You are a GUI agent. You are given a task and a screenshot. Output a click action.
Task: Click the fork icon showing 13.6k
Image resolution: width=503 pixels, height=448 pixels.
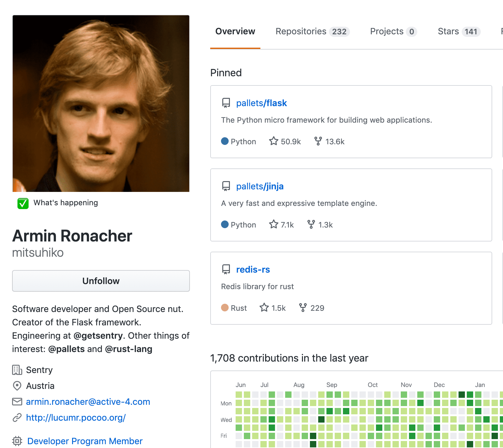click(x=318, y=141)
